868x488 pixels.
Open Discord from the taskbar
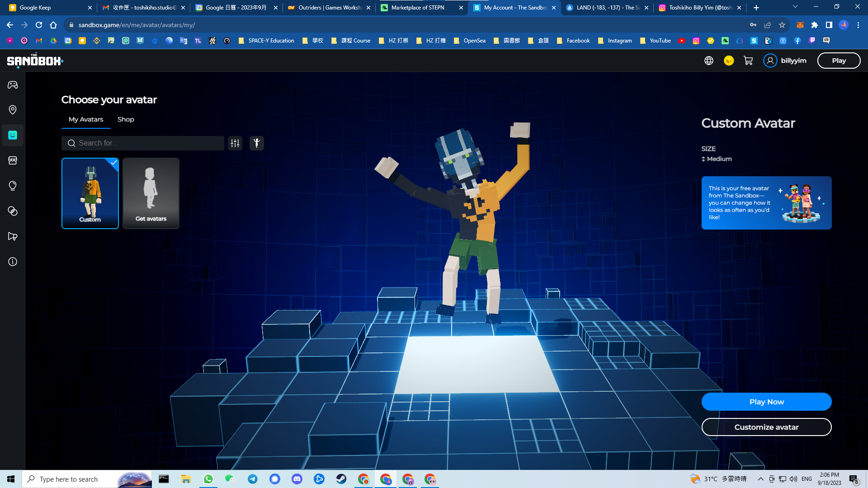pos(297,479)
